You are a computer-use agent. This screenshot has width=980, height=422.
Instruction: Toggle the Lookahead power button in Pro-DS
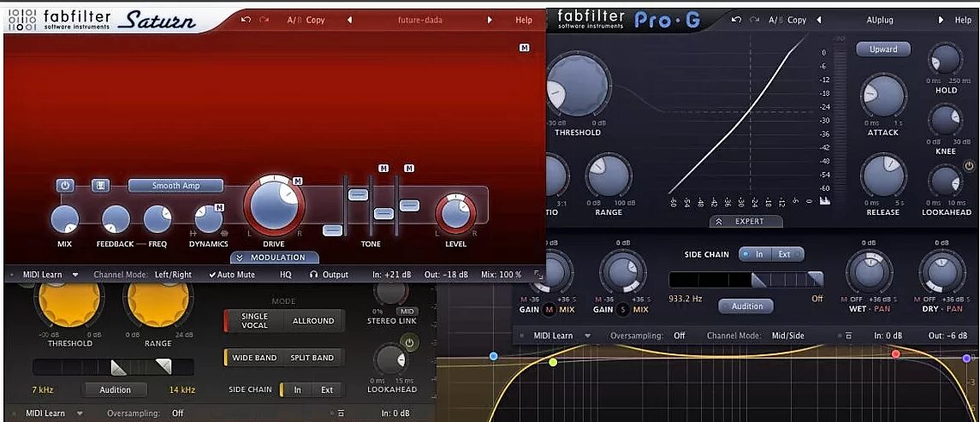410,342
